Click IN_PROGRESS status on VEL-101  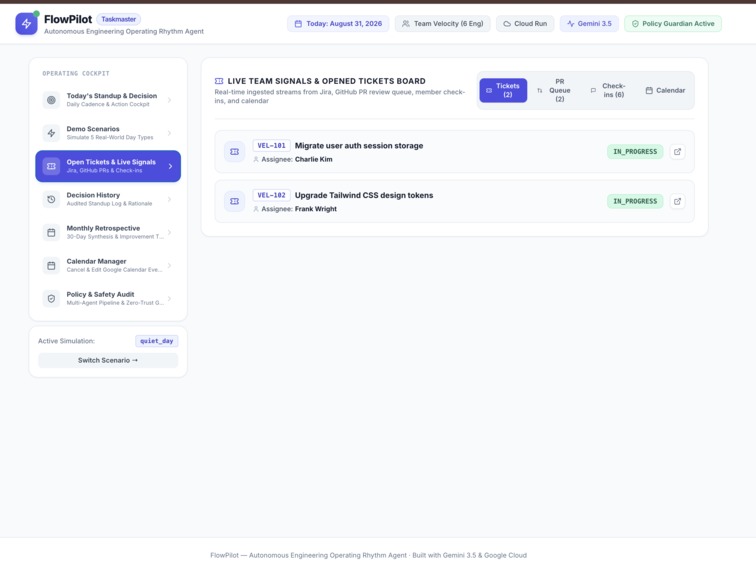635,151
